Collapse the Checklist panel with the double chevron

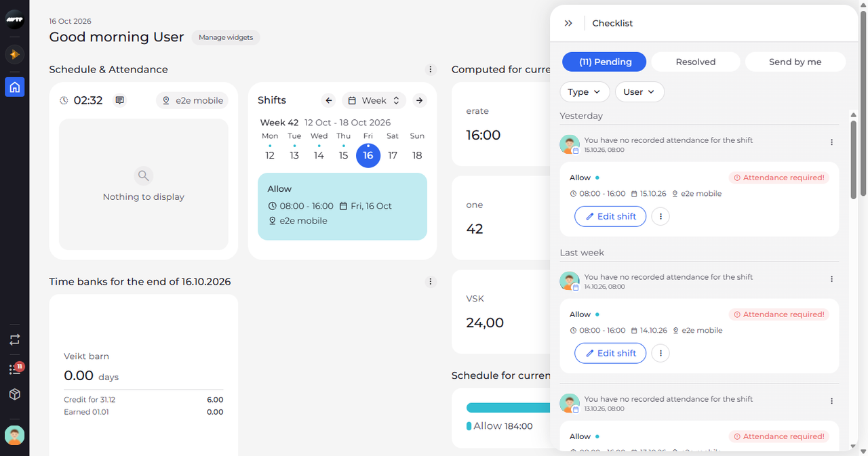(568, 23)
